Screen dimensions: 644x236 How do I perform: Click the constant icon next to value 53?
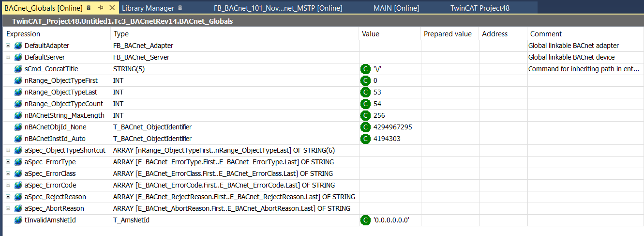pyautogui.click(x=366, y=92)
